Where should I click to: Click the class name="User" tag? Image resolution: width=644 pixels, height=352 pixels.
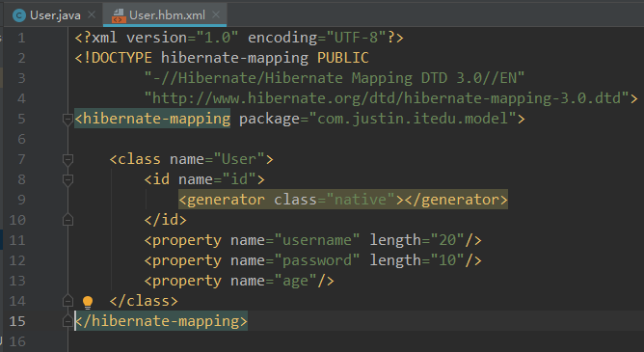tap(192, 159)
